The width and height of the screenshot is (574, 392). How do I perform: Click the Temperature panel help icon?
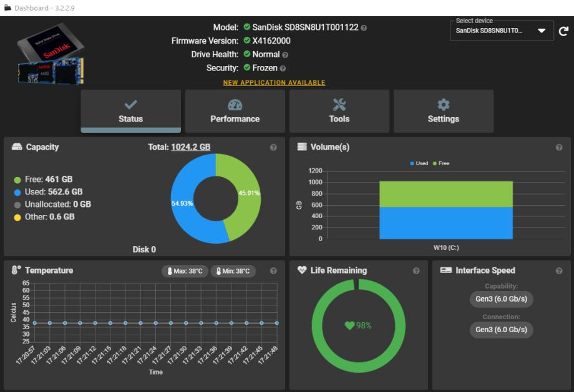[273, 271]
